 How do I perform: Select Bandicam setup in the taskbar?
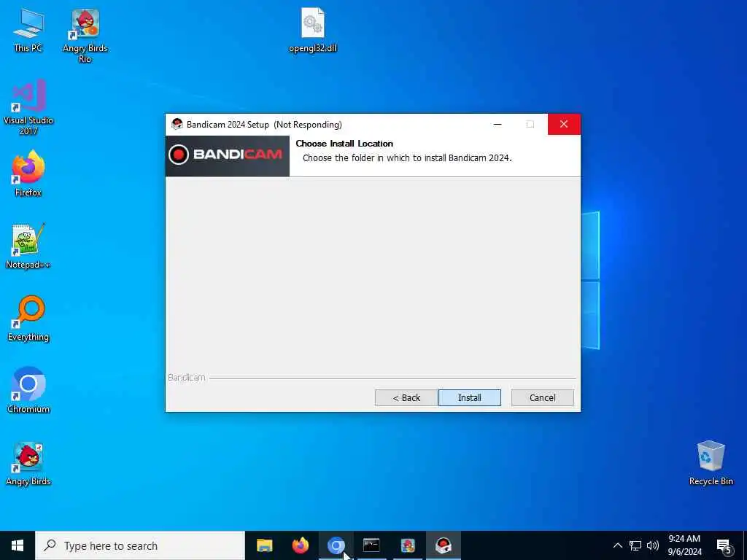(444, 545)
